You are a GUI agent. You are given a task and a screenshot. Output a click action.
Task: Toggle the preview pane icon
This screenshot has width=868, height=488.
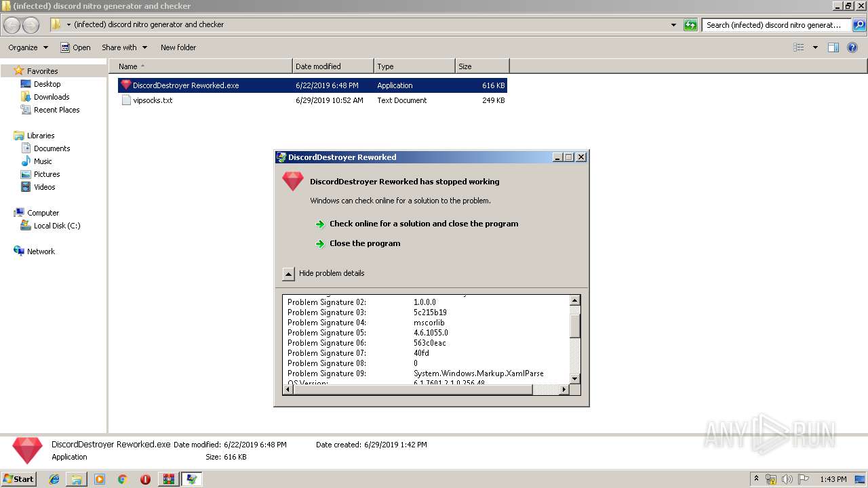[x=833, y=47]
